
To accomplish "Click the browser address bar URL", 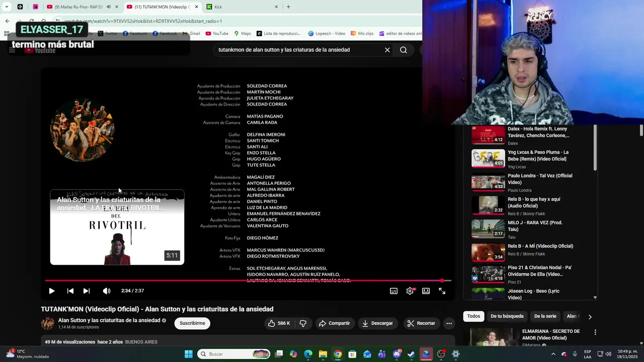I will (143, 21).
